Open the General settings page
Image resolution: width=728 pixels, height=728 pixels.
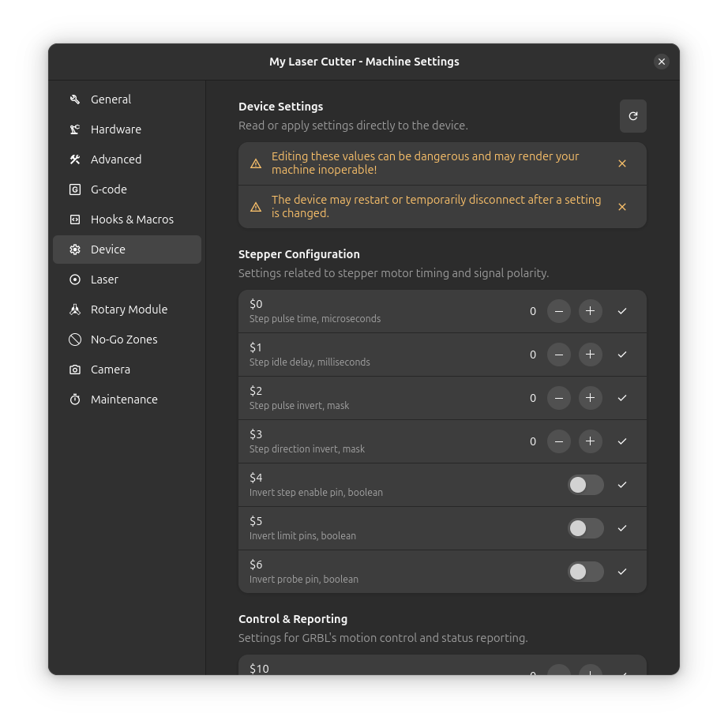(110, 99)
